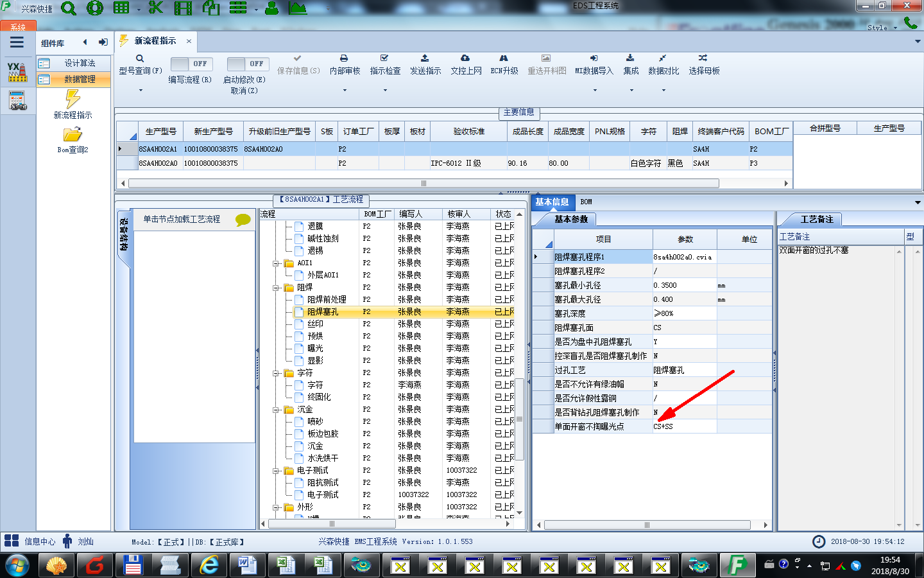Collapse the 组件库 panel left arrow
Viewport: 924px width, 578px height.
(x=85, y=42)
